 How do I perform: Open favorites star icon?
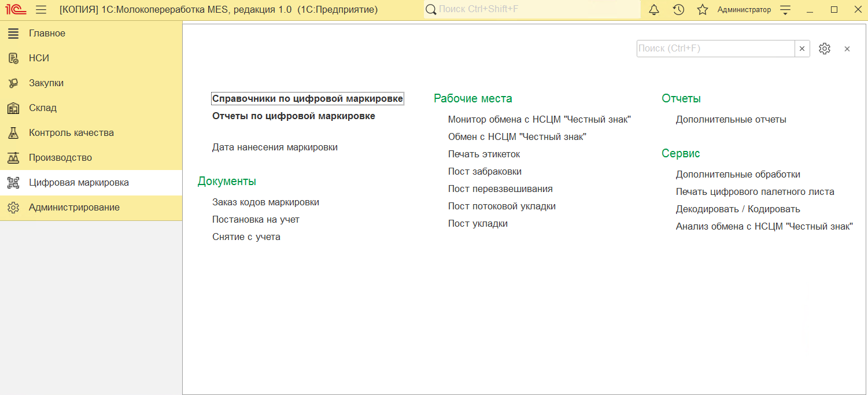(x=703, y=10)
